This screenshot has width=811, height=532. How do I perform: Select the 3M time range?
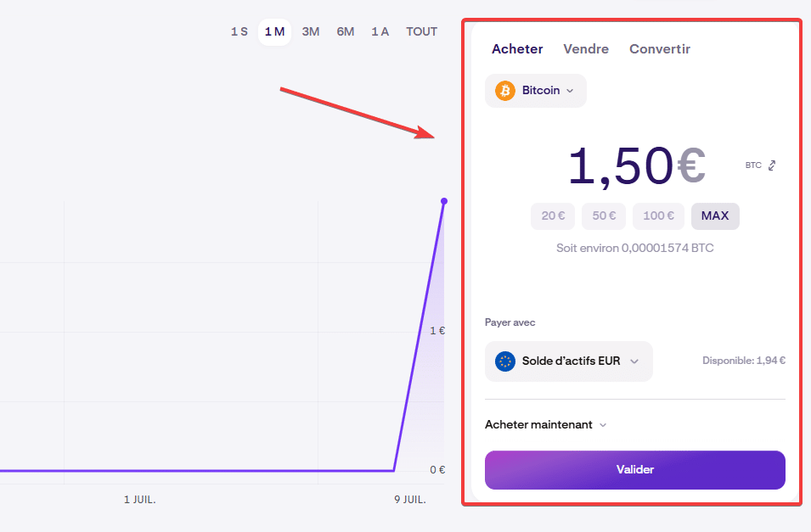310,31
